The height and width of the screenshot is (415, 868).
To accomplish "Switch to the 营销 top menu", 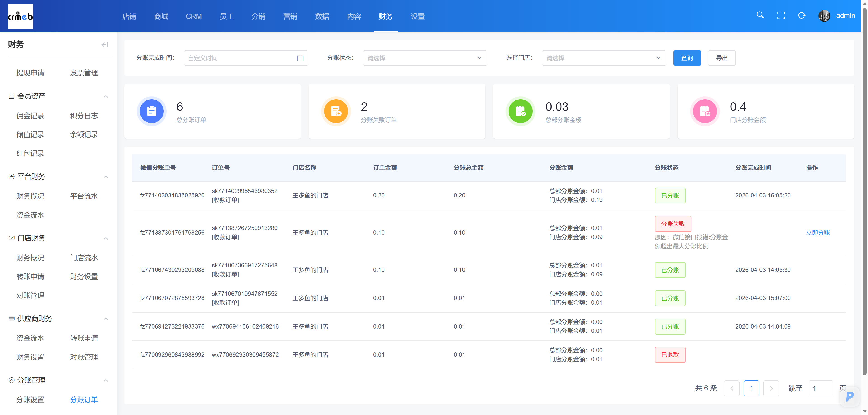I will click(290, 16).
